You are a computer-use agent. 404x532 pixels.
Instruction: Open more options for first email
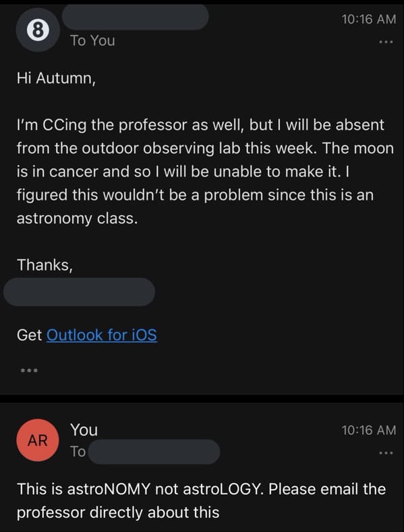(x=386, y=42)
